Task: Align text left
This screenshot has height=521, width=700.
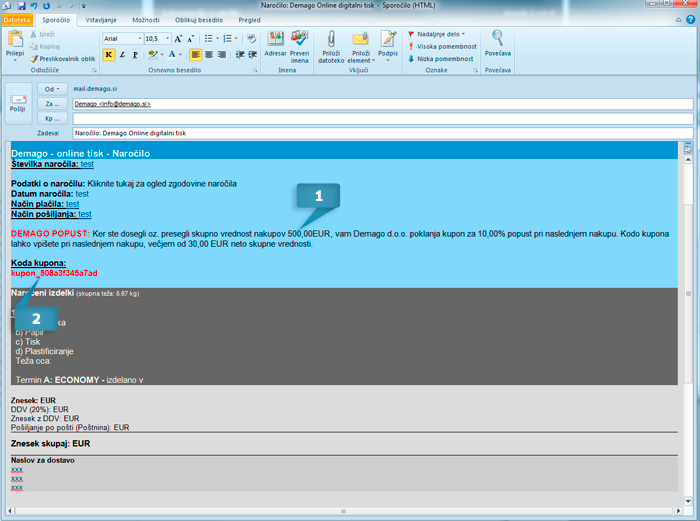Action: [x=196, y=54]
